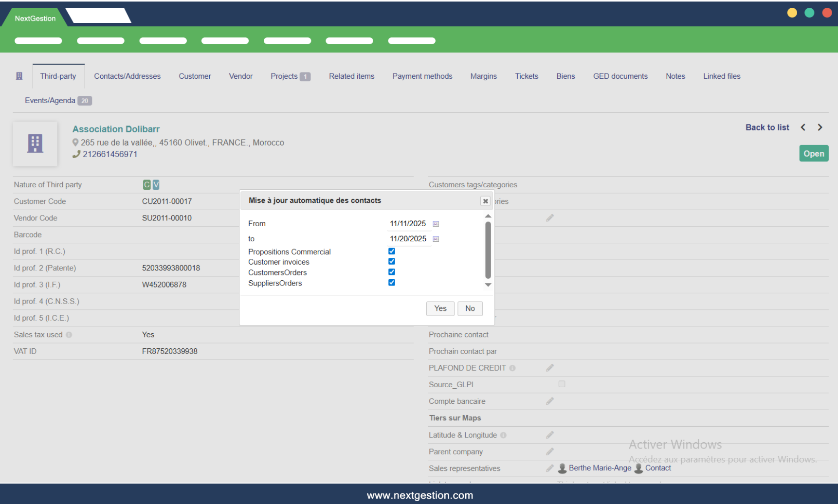
Task: Click the Sales tax used info icon
Action: (x=69, y=335)
